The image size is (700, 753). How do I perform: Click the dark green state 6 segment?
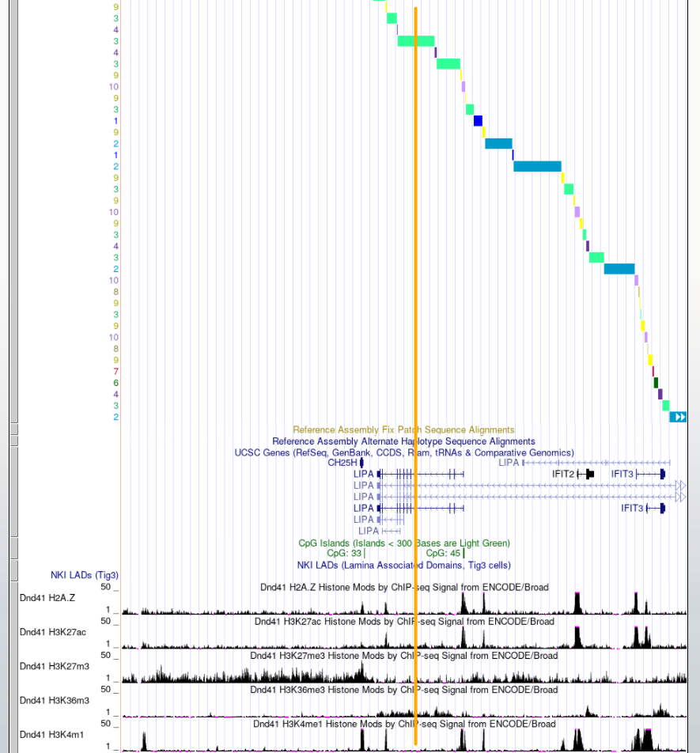point(656,383)
